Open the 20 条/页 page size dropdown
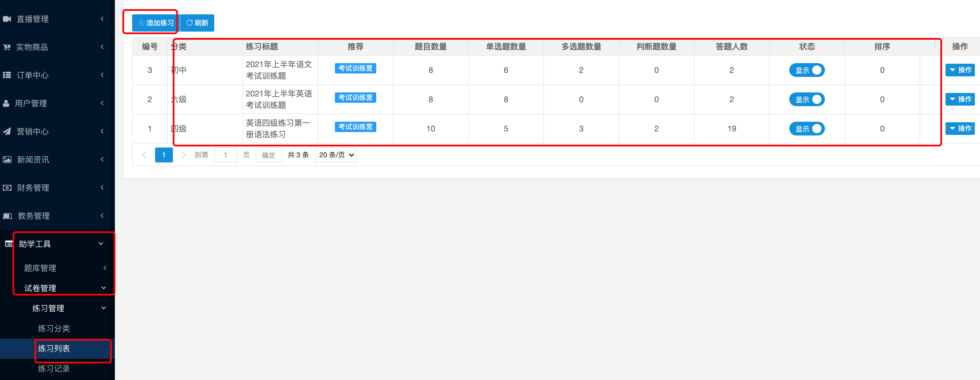This screenshot has height=380, width=980. [335, 155]
